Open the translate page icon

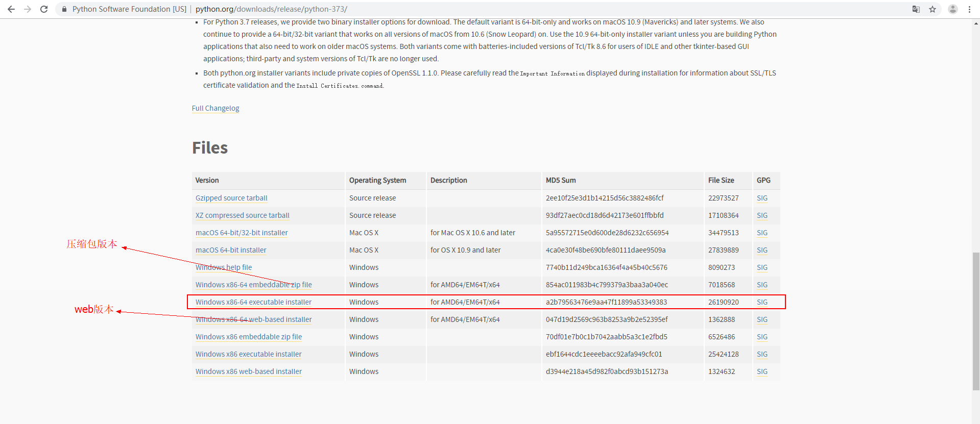tap(916, 9)
